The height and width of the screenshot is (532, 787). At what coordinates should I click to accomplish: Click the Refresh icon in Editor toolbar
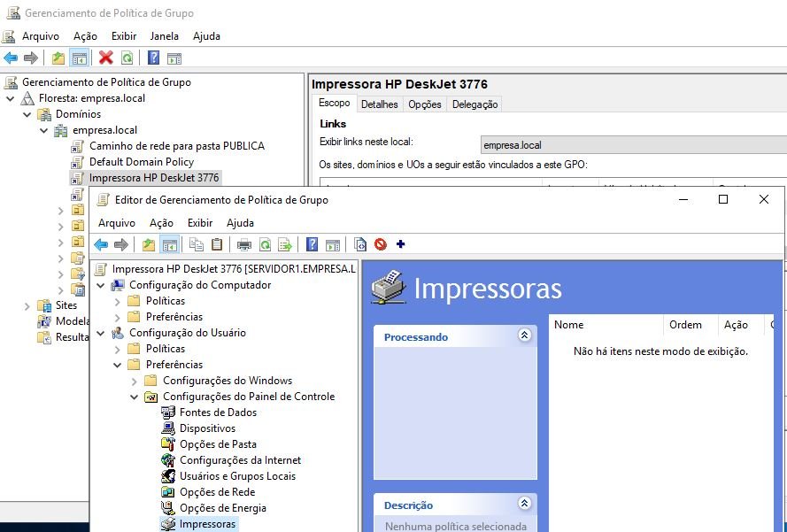[x=265, y=244]
